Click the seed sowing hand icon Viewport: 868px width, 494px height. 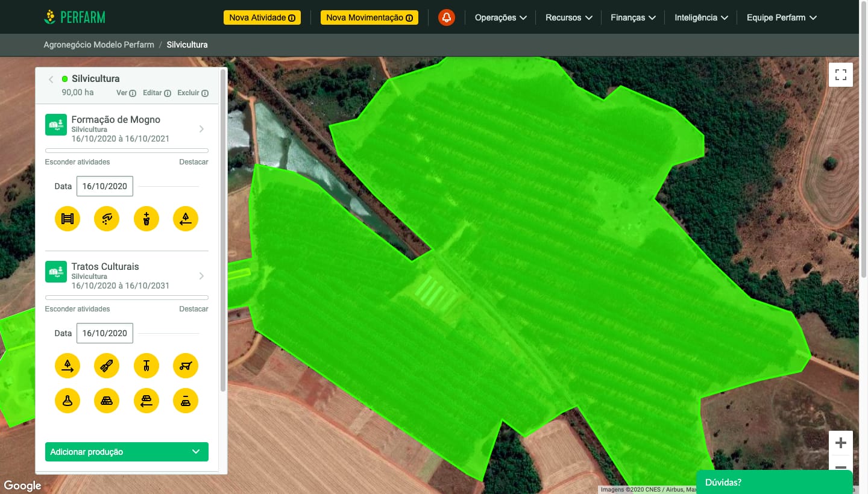tap(107, 219)
